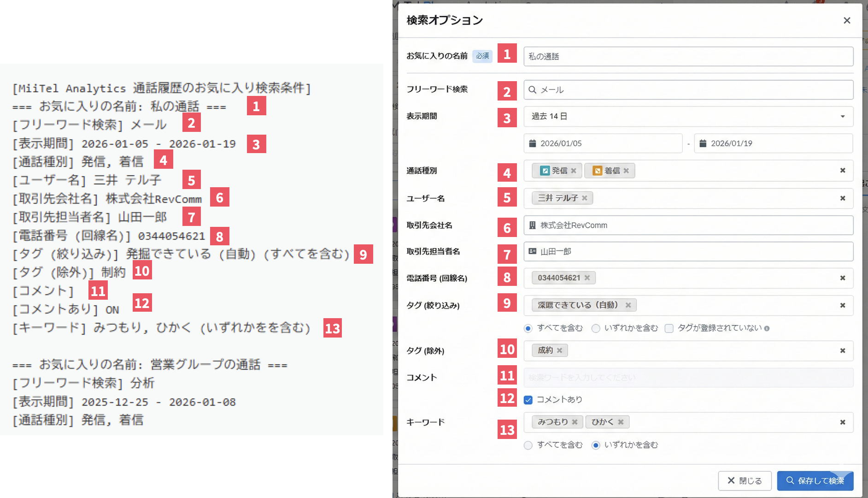
Task: Click the text line お気に入りの名前: 営業グループの通話
Action: 150,365
